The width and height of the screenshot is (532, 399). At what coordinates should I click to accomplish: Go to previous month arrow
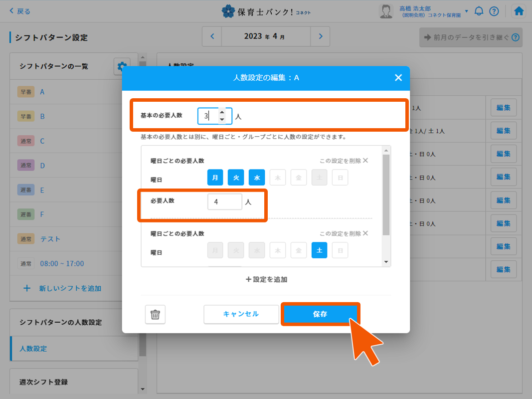(212, 36)
